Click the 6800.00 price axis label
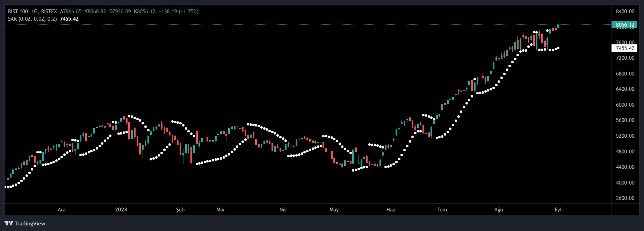644x231 pixels. pos(625,74)
